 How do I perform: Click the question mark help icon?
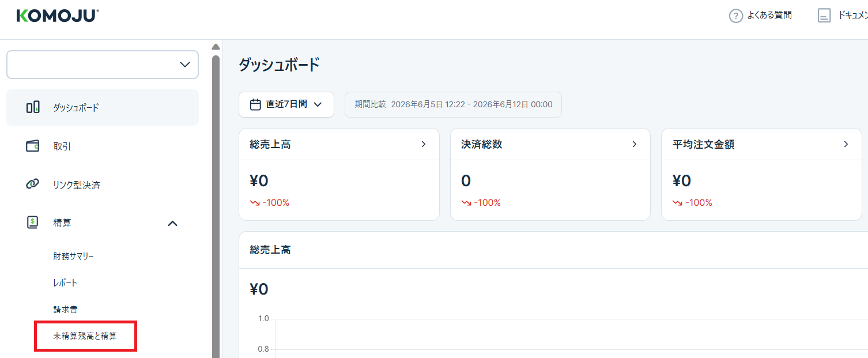736,16
